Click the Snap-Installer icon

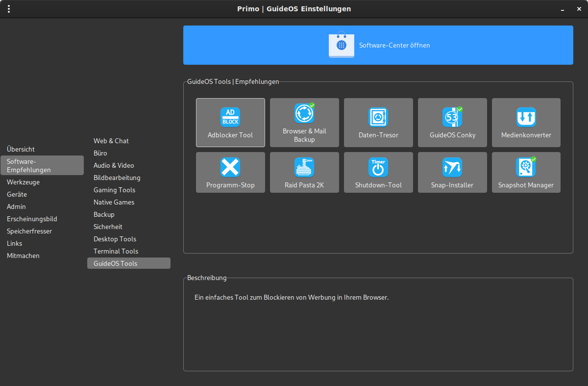click(x=452, y=168)
